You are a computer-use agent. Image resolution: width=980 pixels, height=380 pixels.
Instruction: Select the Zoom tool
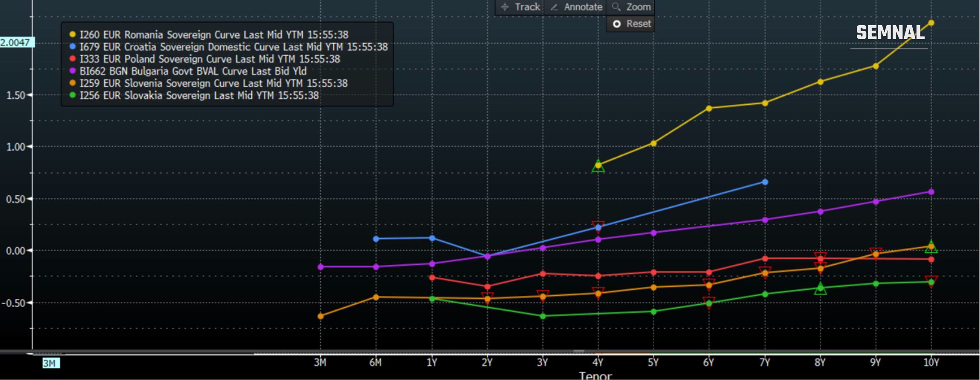tap(631, 7)
